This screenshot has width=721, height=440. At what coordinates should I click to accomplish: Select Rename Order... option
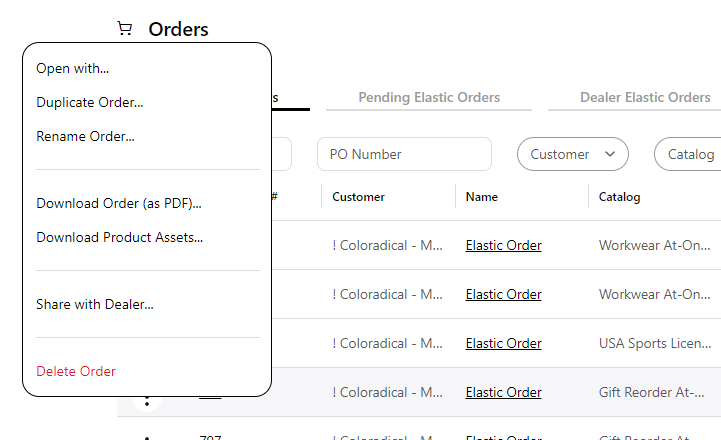85,136
